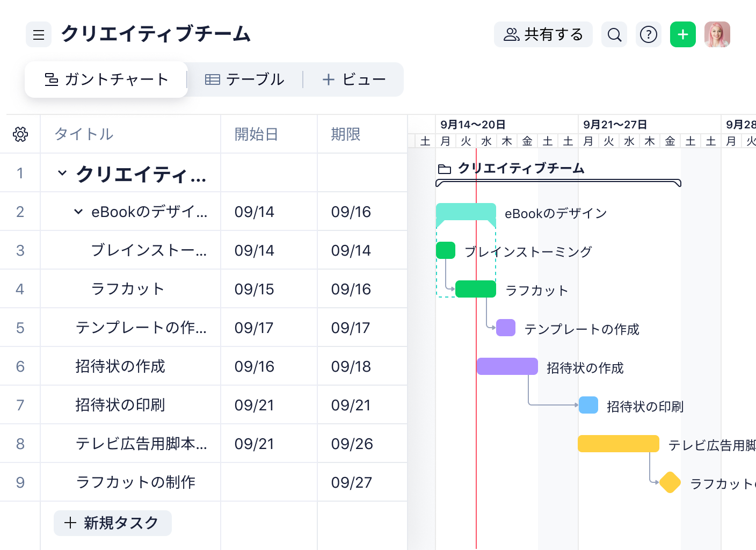Viewport: 756px width, 550px height.
Task: Select the yellow テレビ広告用脚本 task bar
Action: [617, 444]
